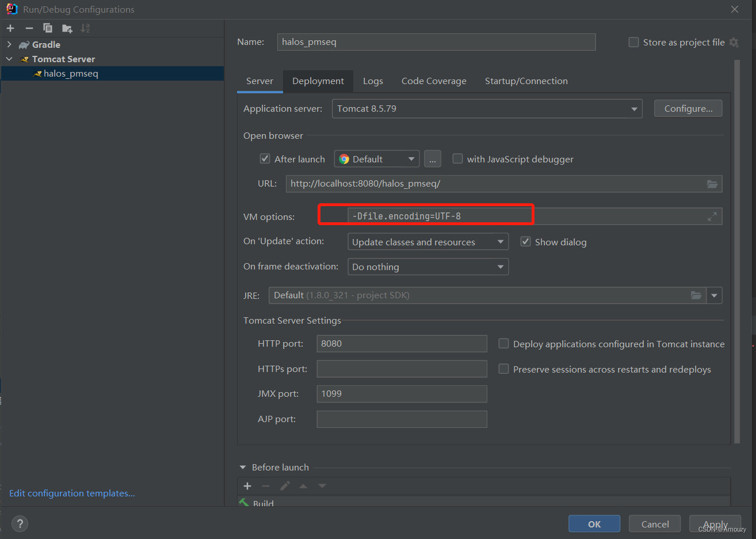The height and width of the screenshot is (539, 756).
Task: Enable with JavaScript debugger checkbox
Action: [x=457, y=158]
